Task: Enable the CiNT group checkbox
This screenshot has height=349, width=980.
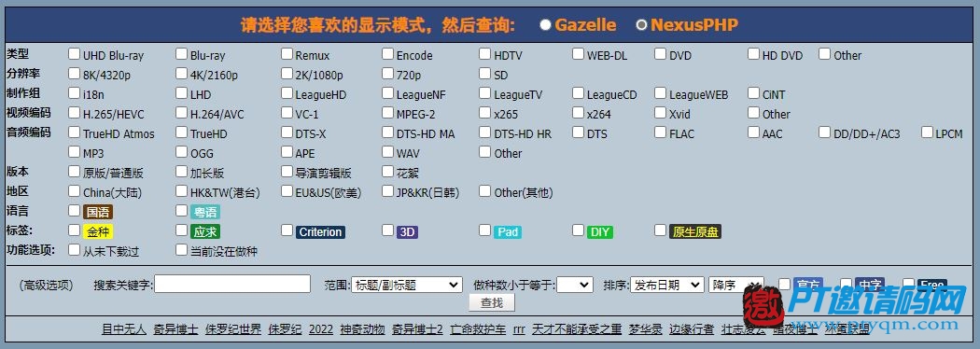Action: 754,93
